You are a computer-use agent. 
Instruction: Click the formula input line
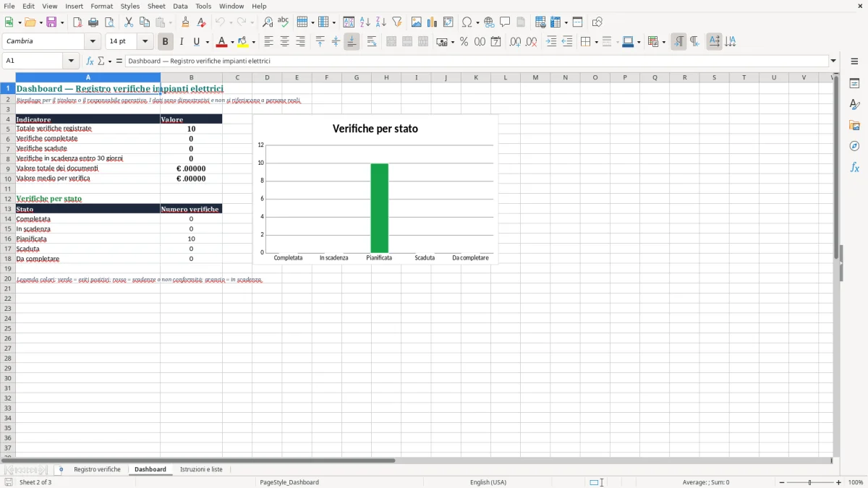(477, 61)
